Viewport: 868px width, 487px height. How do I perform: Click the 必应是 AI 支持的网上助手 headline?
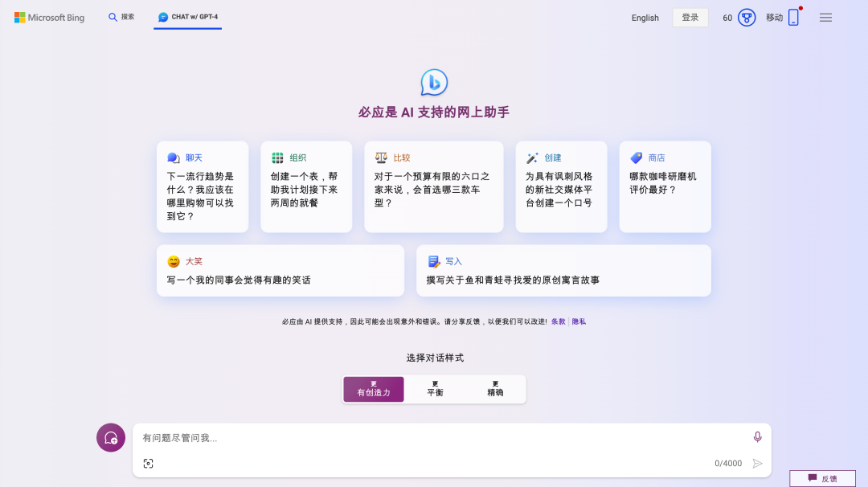click(x=433, y=113)
